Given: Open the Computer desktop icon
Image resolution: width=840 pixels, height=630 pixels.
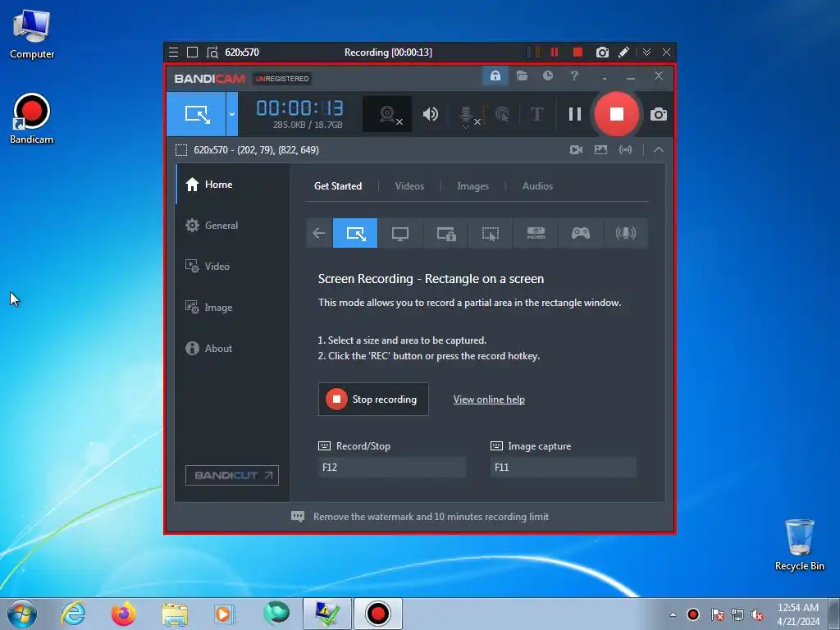Looking at the screenshot, I should coord(32,34).
